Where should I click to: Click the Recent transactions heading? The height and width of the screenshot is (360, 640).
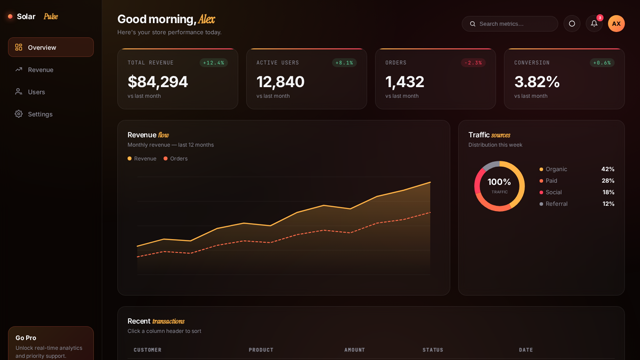(x=156, y=321)
